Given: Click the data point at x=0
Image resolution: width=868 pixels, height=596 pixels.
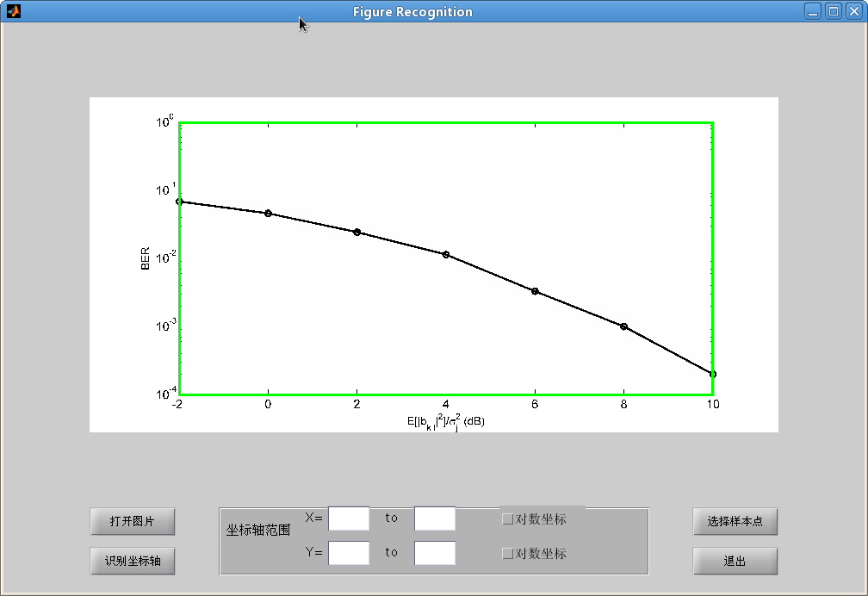Looking at the screenshot, I should pyautogui.click(x=268, y=214).
